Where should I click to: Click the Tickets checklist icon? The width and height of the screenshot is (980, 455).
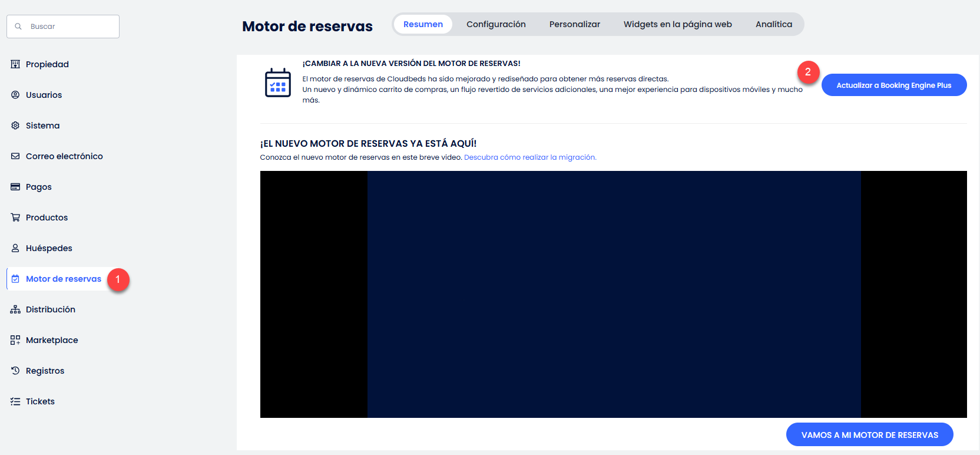[15, 401]
